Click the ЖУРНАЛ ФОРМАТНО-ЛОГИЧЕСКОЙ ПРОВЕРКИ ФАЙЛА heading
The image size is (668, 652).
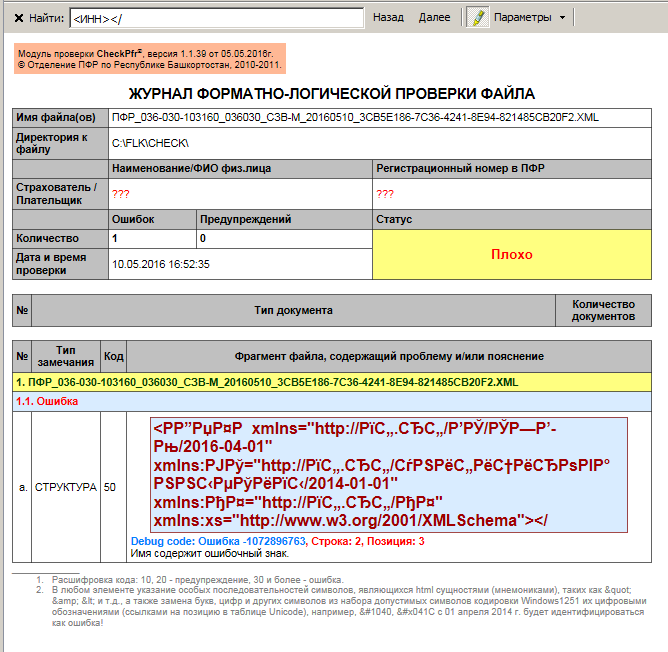point(334,94)
